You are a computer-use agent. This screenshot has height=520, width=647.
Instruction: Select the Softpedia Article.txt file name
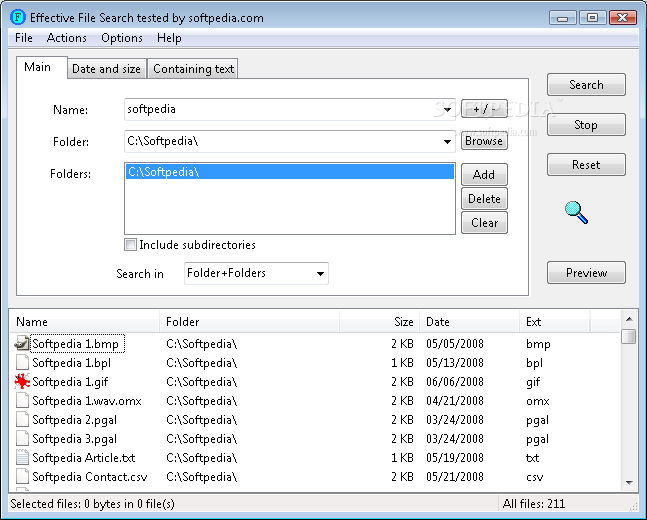[x=84, y=457]
